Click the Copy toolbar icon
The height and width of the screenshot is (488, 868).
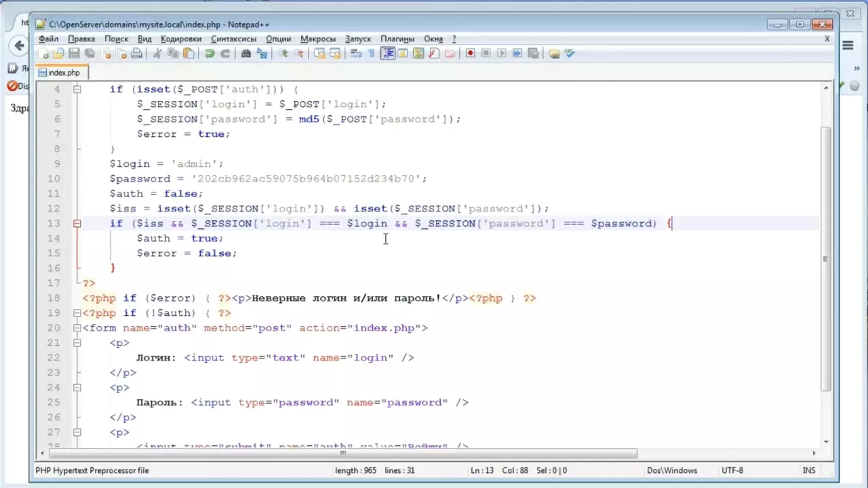tap(173, 54)
